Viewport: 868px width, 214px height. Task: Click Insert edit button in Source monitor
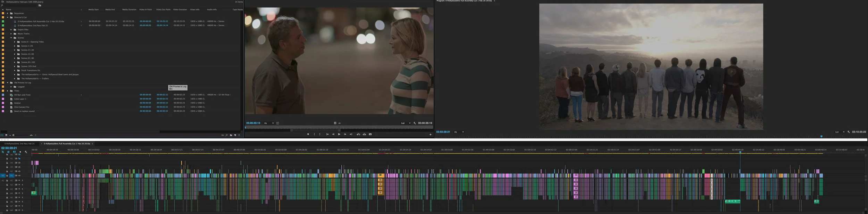click(358, 134)
